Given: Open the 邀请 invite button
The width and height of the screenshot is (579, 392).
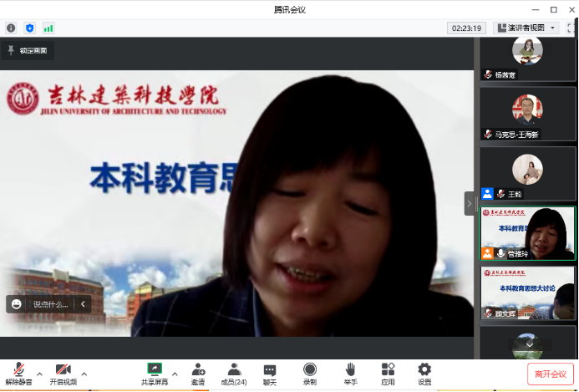Looking at the screenshot, I should (198, 374).
